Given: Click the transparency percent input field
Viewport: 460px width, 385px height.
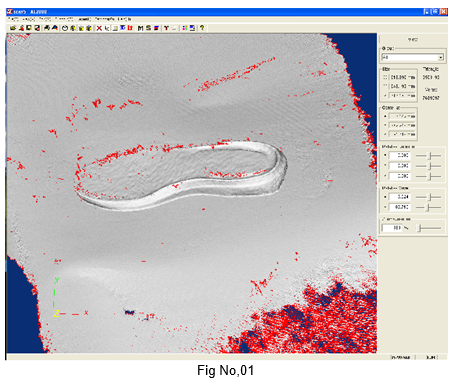Looking at the screenshot, I should [x=392, y=228].
